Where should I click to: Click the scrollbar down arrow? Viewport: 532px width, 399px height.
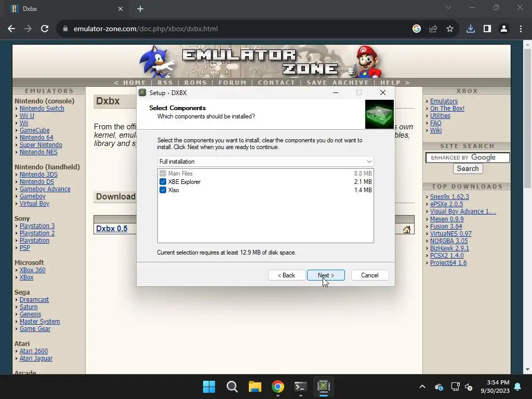(x=527, y=369)
